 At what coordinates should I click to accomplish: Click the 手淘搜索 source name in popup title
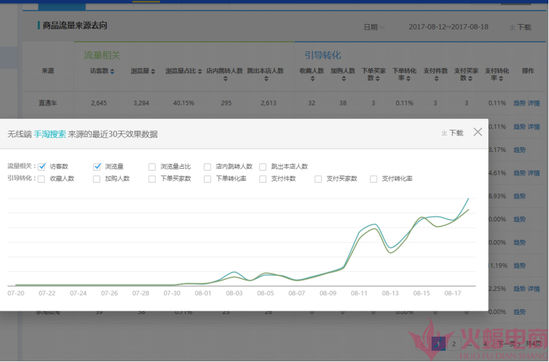(x=50, y=134)
